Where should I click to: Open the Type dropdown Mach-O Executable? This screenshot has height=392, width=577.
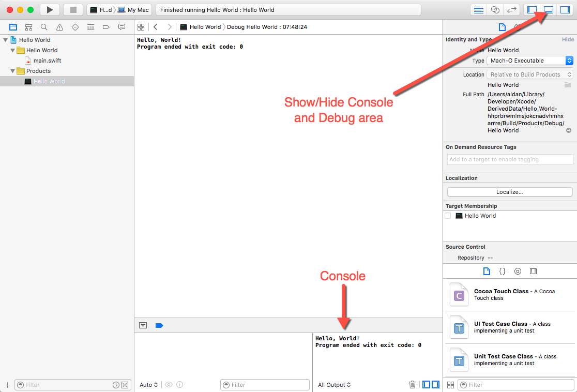coord(530,61)
